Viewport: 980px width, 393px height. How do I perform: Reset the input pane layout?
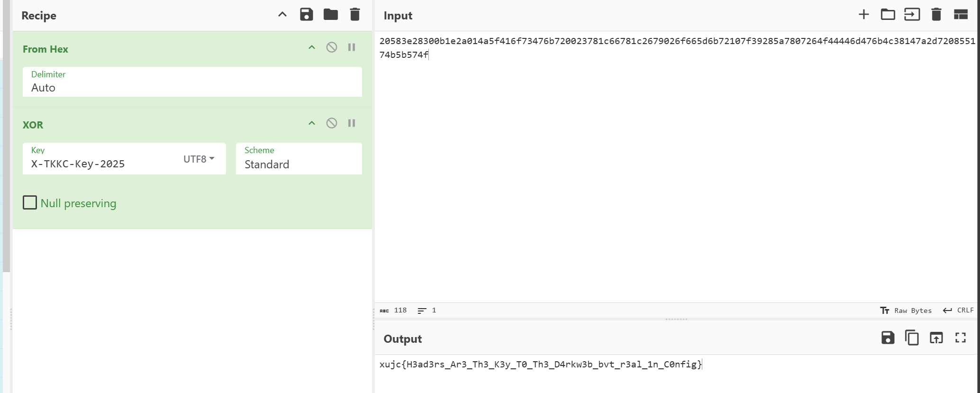(961, 15)
